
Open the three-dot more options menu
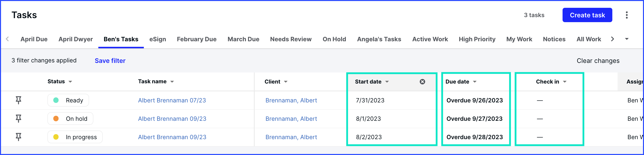[x=627, y=15]
